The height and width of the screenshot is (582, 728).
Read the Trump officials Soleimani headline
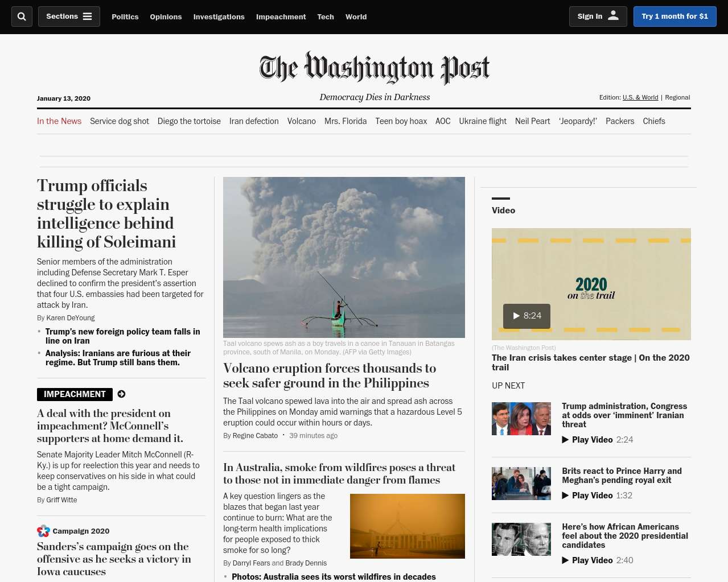pos(106,214)
